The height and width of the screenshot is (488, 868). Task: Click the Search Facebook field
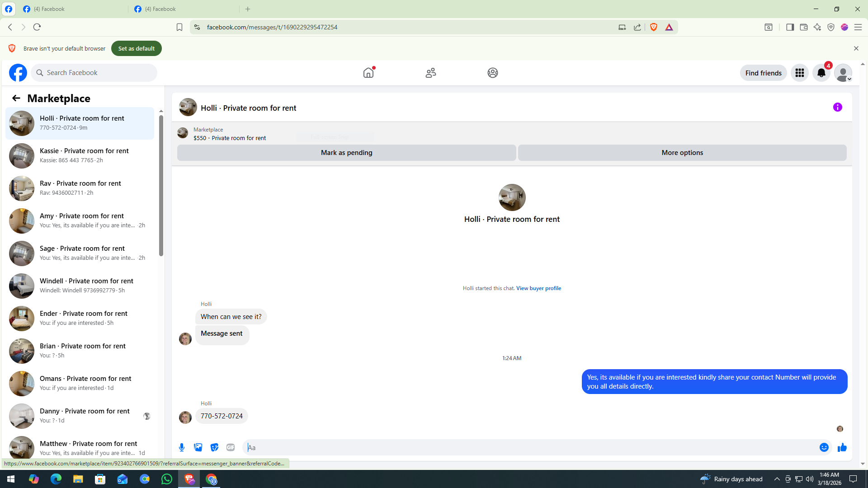click(94, 73)
